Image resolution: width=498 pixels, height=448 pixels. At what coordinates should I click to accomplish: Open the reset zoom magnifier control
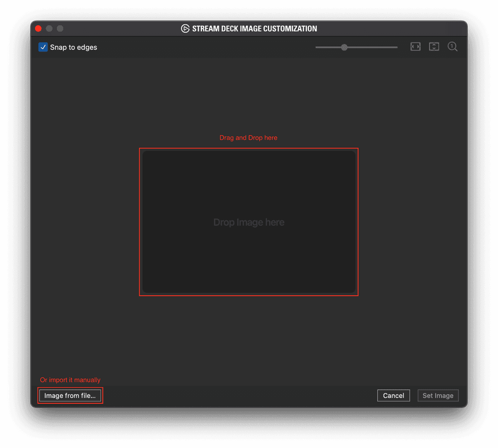click(452, 47)
